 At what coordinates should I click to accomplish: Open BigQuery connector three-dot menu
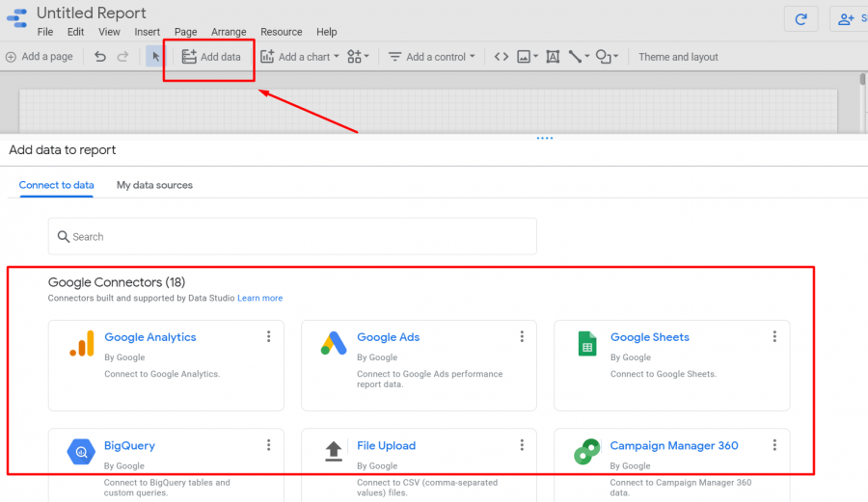(x=269, y=445)
